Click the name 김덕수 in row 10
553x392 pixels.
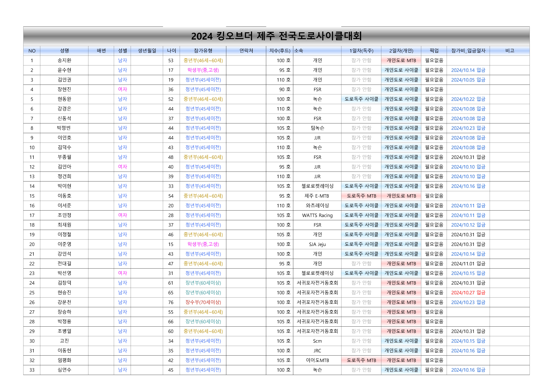tap(64, 147)
